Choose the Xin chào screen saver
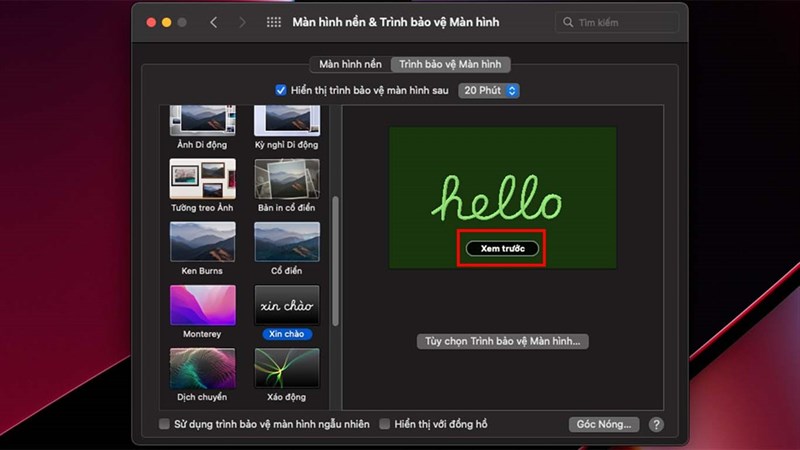This screenshot has width=800, height=450. coord(286,305)
